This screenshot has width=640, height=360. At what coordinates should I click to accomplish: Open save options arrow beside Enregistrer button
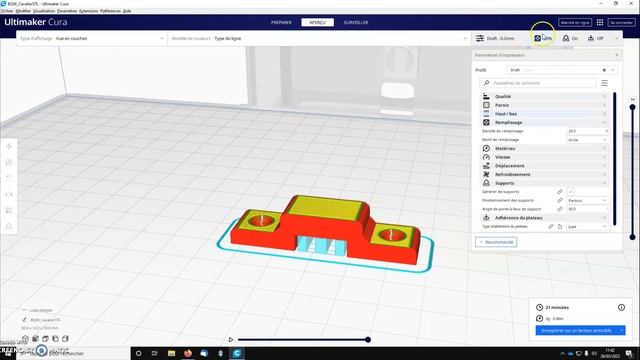coord(622,330)
